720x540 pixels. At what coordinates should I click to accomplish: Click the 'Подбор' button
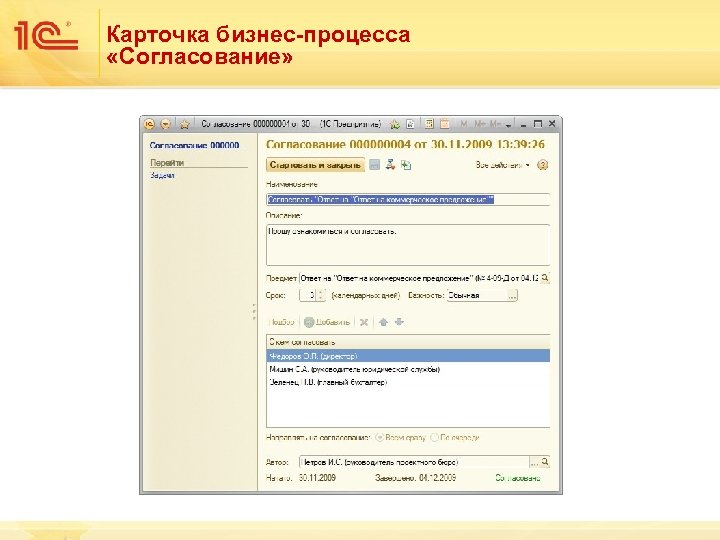tap(281, 322)
